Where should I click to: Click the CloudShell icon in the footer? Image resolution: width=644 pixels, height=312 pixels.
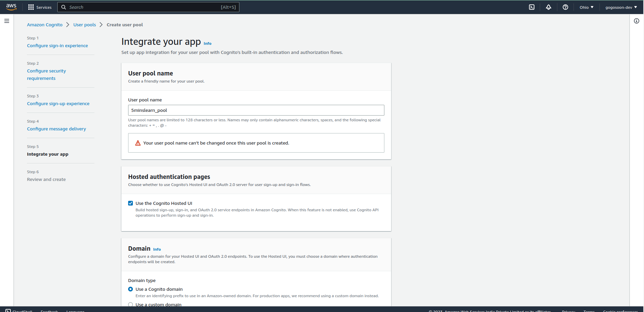point(8,310)
